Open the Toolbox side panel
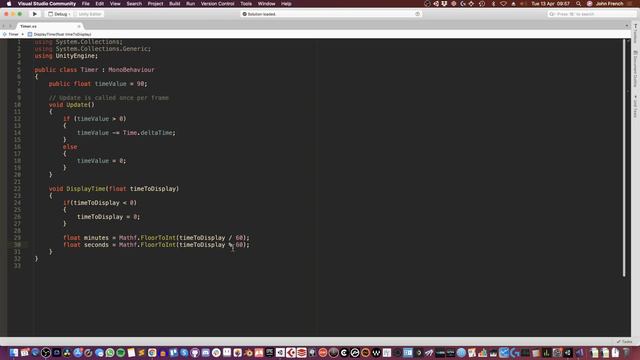The width and height of the screenshot is (640, 360). tap(636, 33)
